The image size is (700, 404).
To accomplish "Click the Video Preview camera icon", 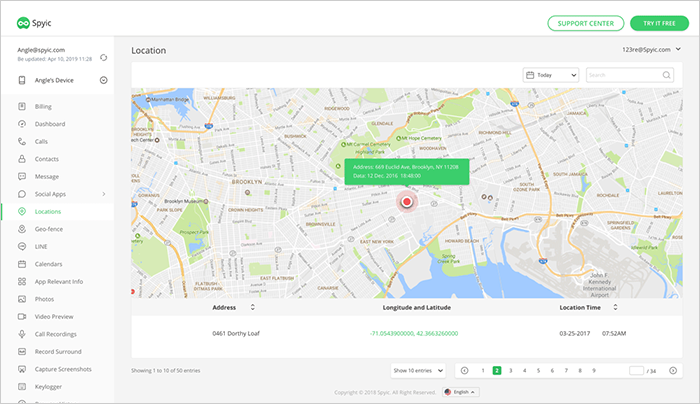I will pos(22,317).
